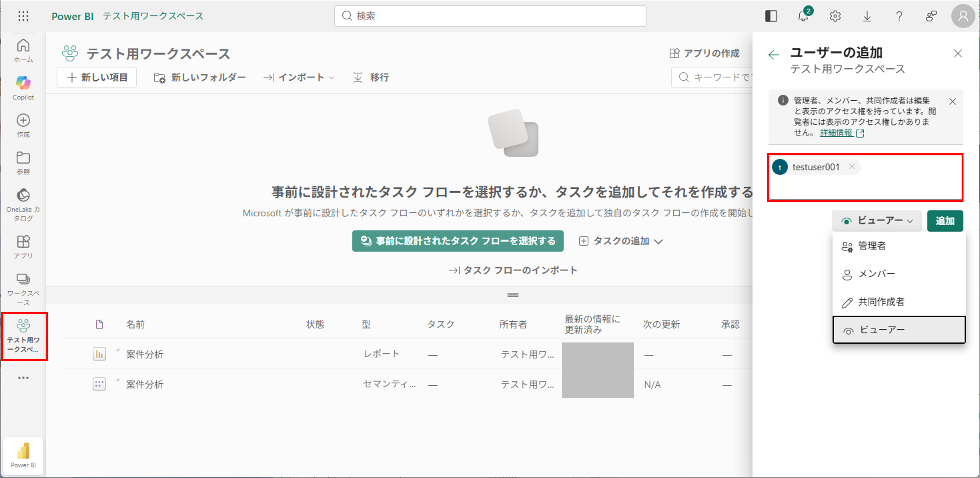Select 管理者 role from the list
Viewport: 980px width, 478px height.
click(872, 246)
